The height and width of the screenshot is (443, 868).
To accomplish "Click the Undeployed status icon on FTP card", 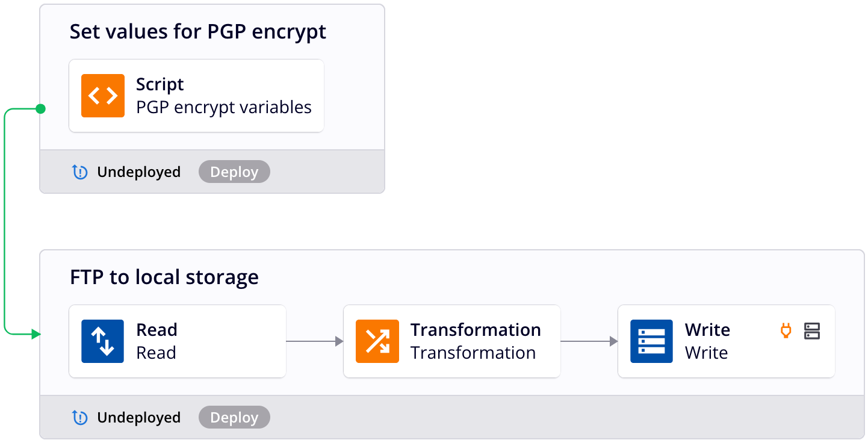I will point(80,417).
